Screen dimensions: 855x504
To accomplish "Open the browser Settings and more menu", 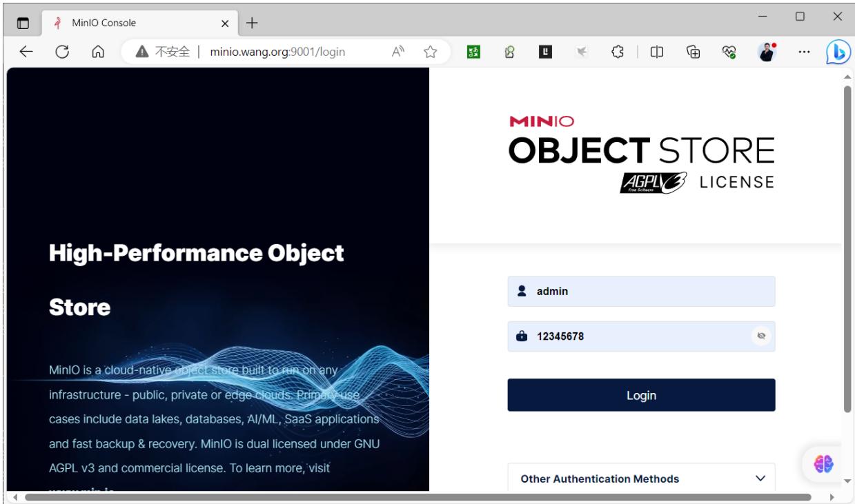I will tap(804, 52).
